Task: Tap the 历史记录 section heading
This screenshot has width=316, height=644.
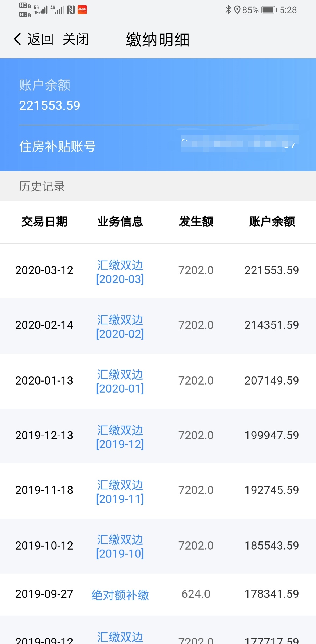Action: (42, 186)
